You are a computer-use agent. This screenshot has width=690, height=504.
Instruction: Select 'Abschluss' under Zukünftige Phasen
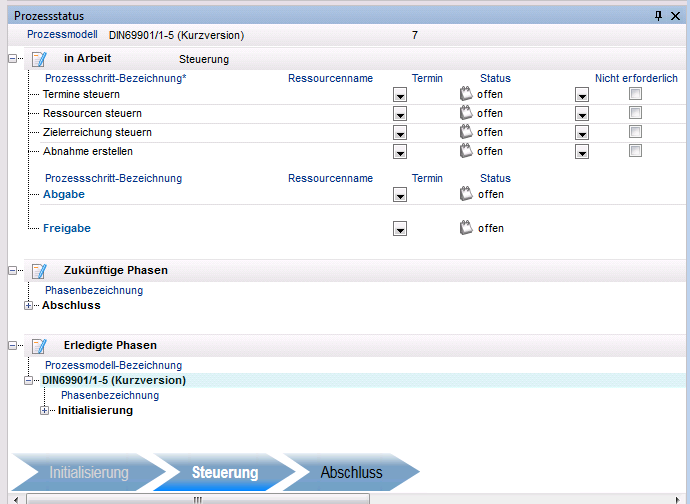point(71,305)
